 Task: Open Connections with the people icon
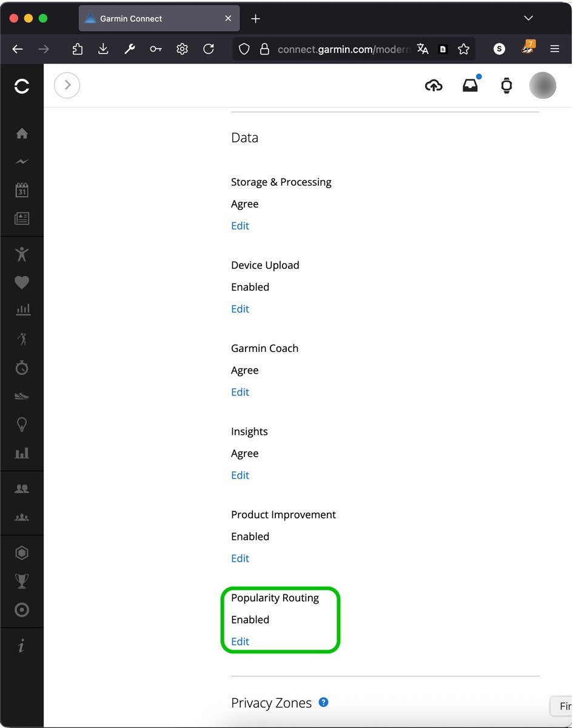tap(22, 488)
